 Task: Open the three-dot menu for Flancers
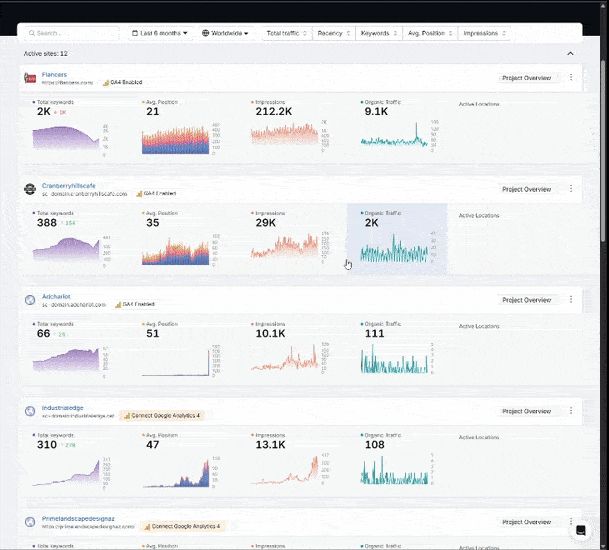pos(571,77)
